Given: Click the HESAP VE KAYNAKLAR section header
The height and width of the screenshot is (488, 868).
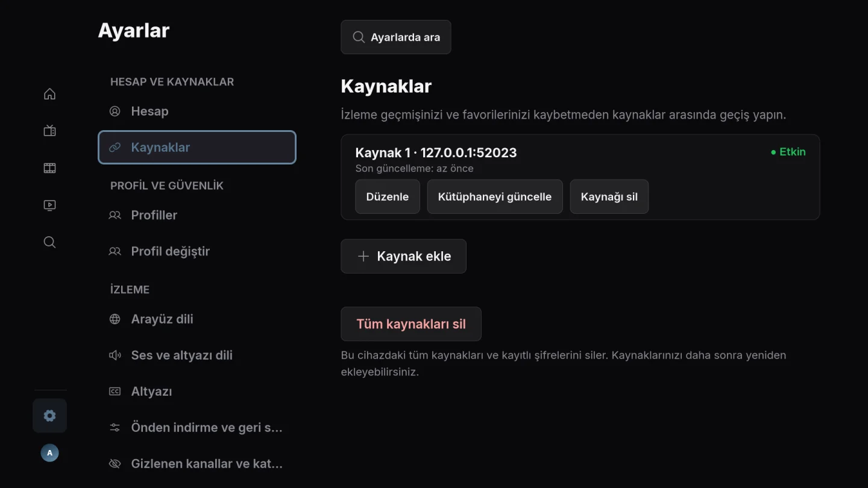Looking at the screenshot, I should [172, 82].
